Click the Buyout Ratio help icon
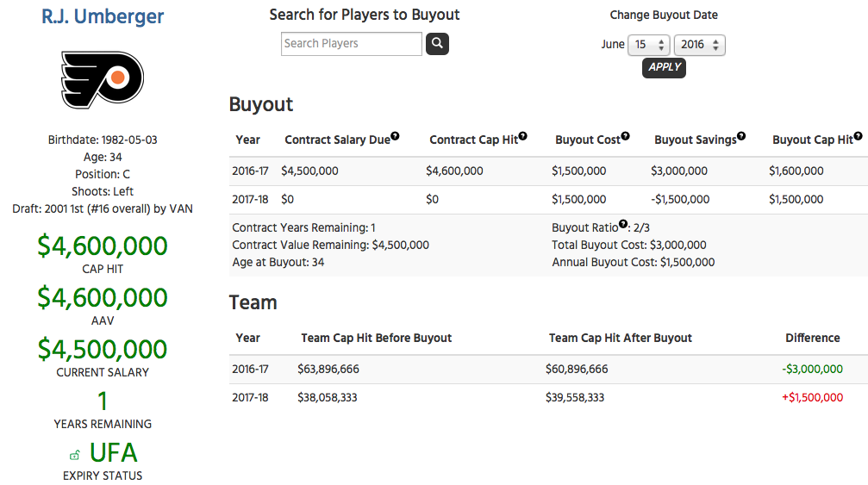Viewport: 868px width, 485px height. point(622,224)
